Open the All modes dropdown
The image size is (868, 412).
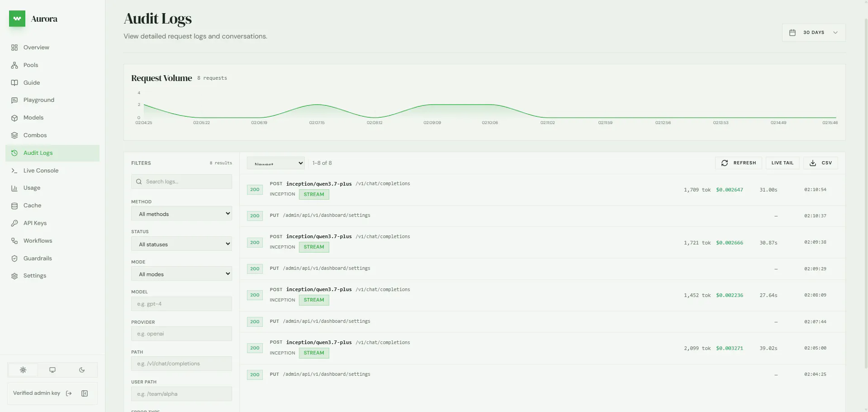(181, 274)
